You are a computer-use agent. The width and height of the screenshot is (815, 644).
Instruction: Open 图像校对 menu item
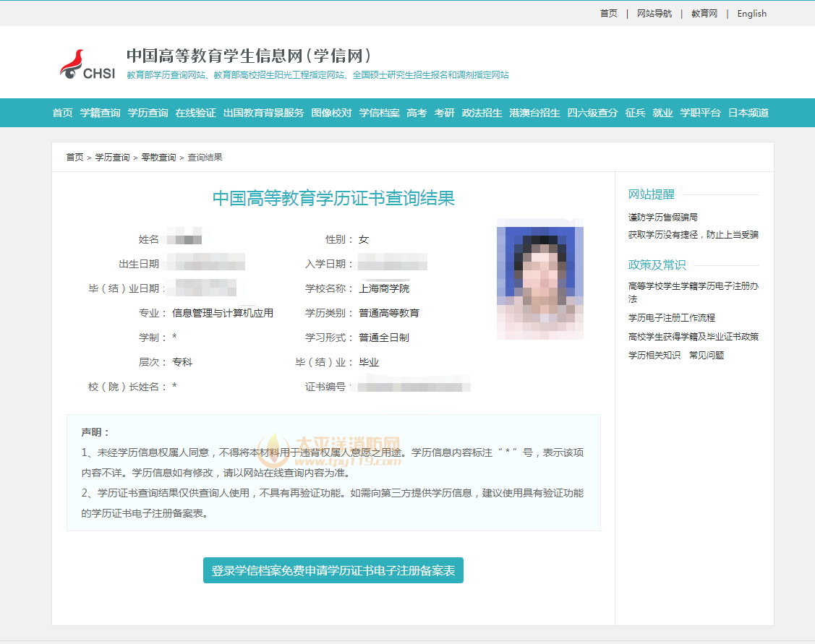point(332,113)
